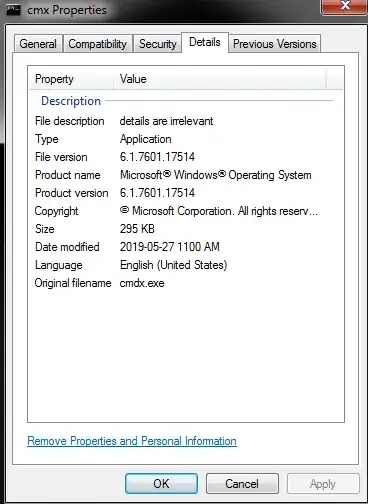Select the 'details are irrelevant' value
Image resolution: width=368 pixels, height=504 pixels.
pyautogui.click(x=166, y=121)
